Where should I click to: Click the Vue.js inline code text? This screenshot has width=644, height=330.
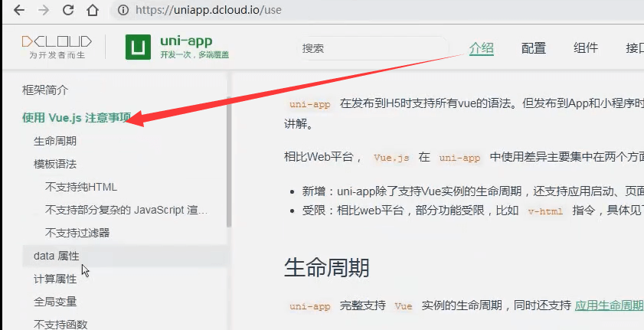tap(391, 158)
